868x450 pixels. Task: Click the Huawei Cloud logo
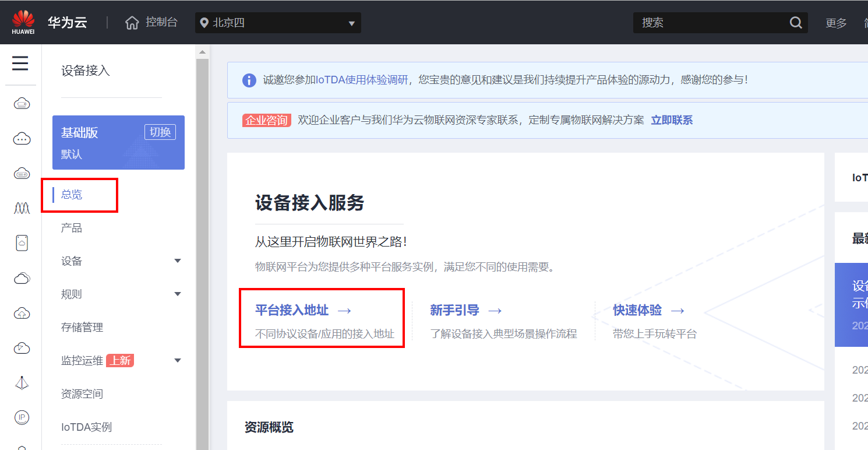coord(23,22)
